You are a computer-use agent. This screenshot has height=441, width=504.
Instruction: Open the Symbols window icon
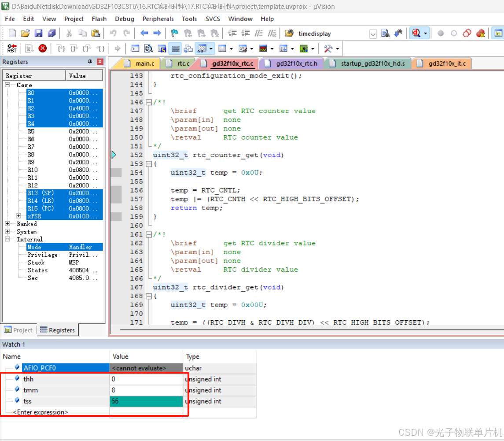point(162,48)
